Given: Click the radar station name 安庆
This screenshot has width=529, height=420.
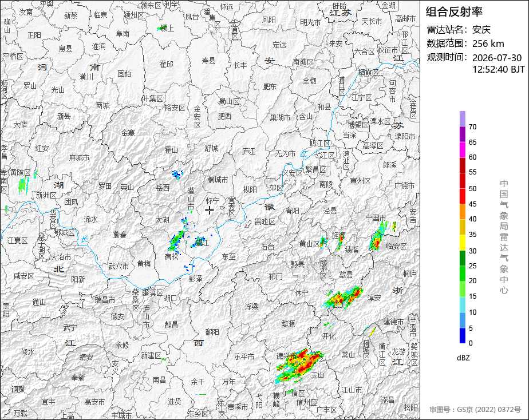Looking at the screenshot, I should pos(481,30).
